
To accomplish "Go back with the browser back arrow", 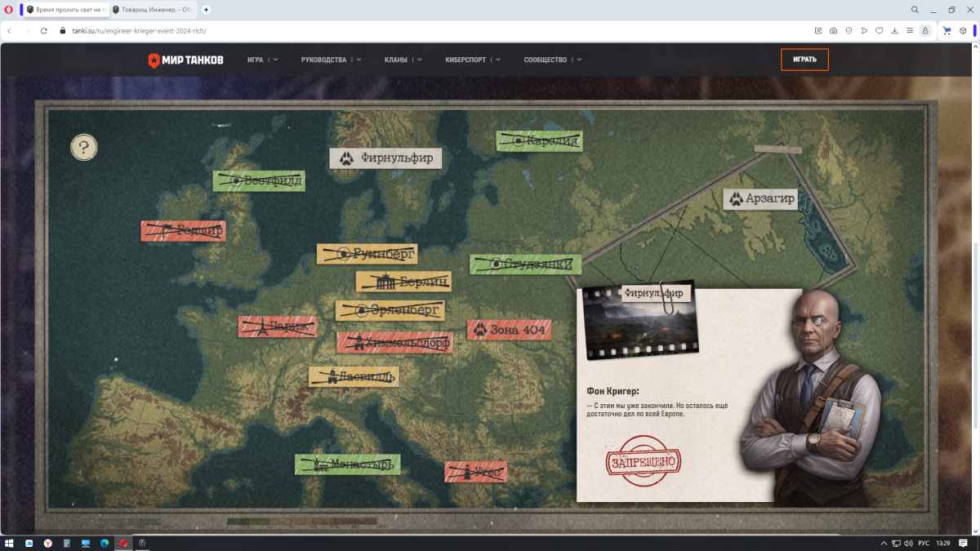I will click(9, 31).
